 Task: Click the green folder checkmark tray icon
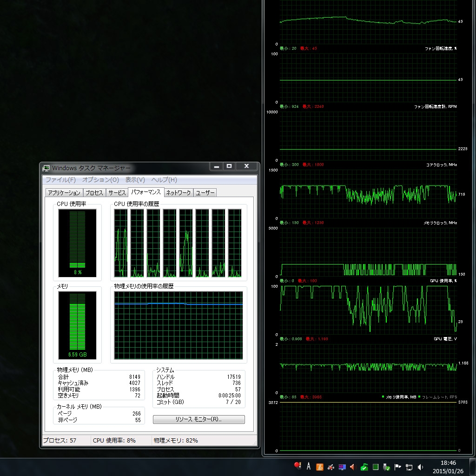(x=364, y=467)
